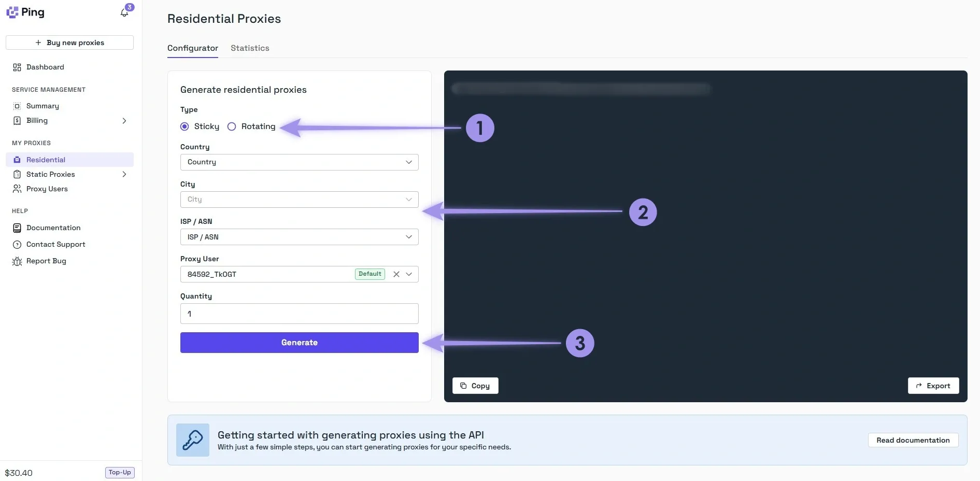This screenshot has height=481, width=980.
Task: Open Summary in service management
Action: click(42, 106)
